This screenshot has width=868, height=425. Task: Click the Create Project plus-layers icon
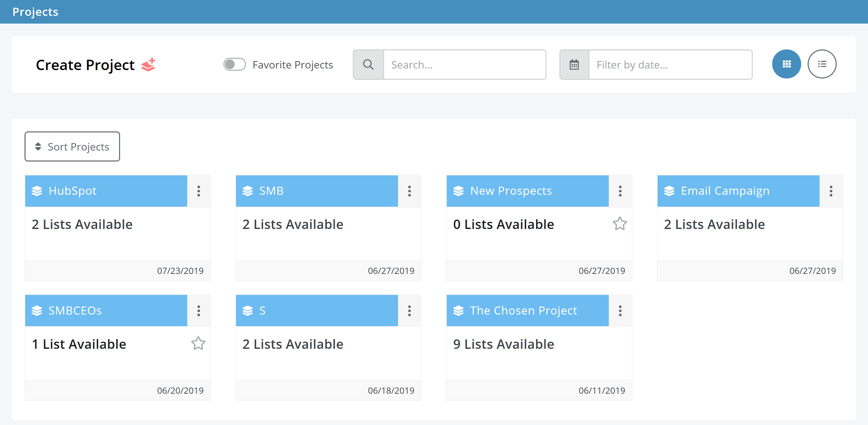coord(148,64)
